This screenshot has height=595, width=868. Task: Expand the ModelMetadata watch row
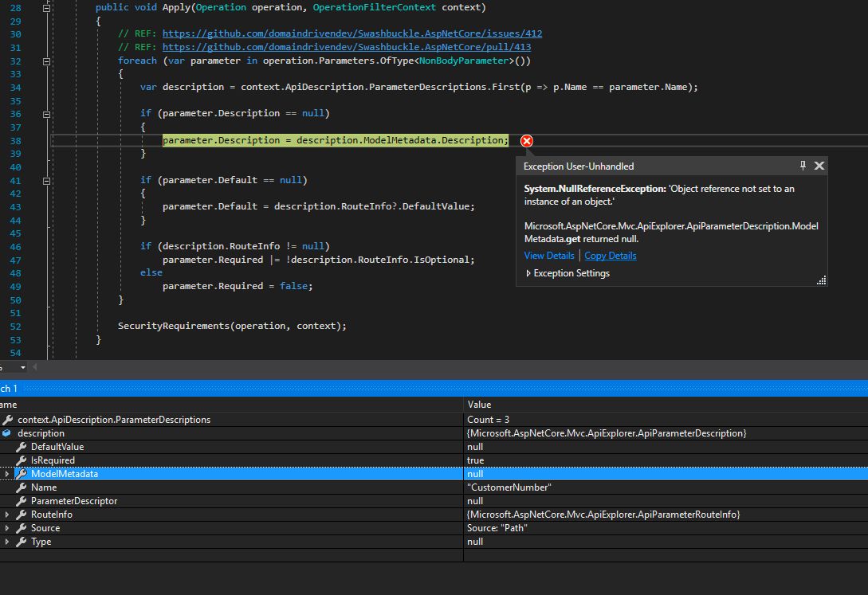pyautogui.click(x=6, y=474)
